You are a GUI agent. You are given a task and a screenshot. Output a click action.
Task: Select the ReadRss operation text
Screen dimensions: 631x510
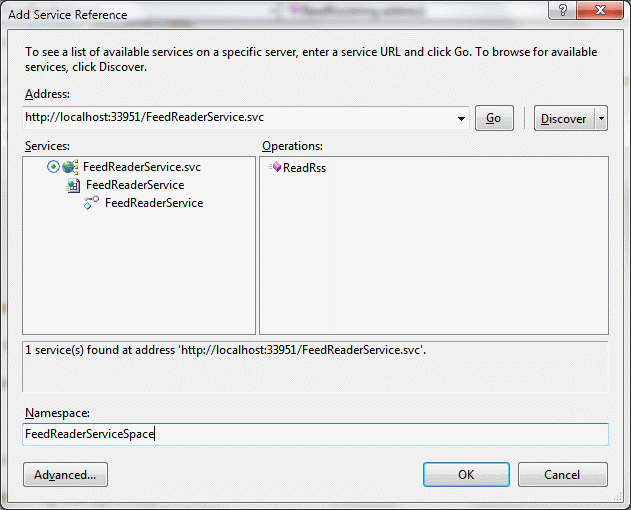tap(304, 167)
